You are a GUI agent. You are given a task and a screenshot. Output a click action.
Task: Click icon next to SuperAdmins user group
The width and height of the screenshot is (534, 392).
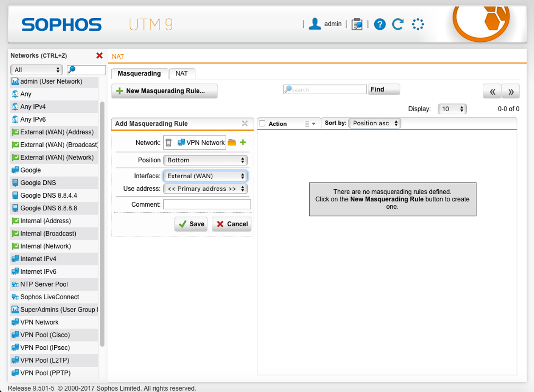(15, 309)
